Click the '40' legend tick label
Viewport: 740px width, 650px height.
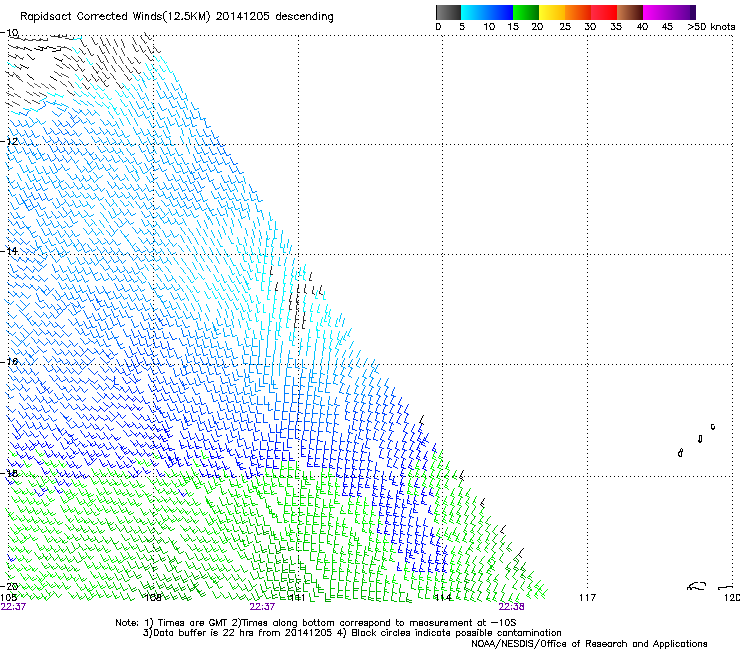(x=642, y=27)
